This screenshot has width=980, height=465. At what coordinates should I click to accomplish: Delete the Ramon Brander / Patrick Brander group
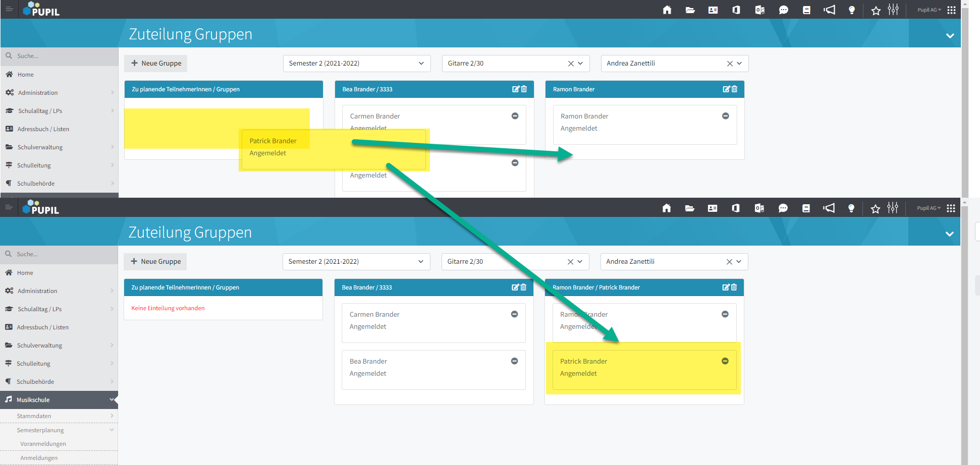(734, 287)
